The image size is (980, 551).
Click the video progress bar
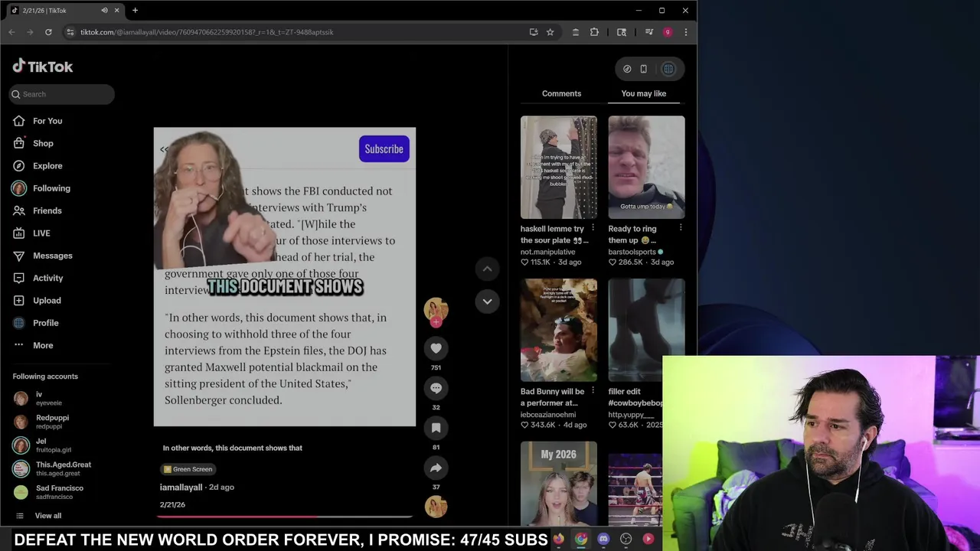[x=285, y=517]
